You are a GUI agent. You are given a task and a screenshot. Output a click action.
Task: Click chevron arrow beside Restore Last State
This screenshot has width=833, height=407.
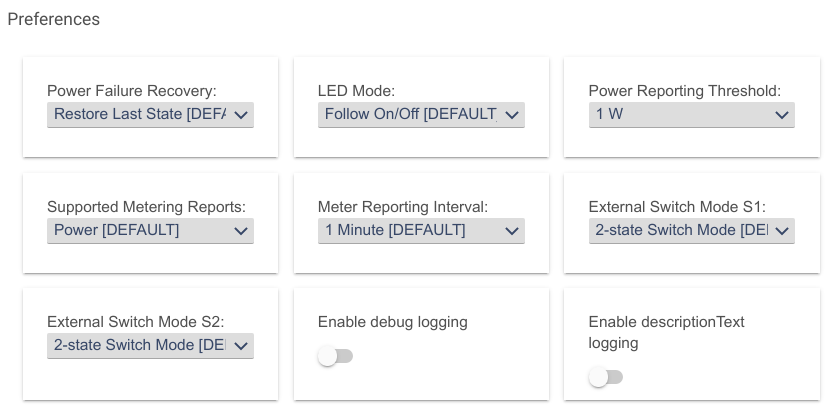point(241,115)
